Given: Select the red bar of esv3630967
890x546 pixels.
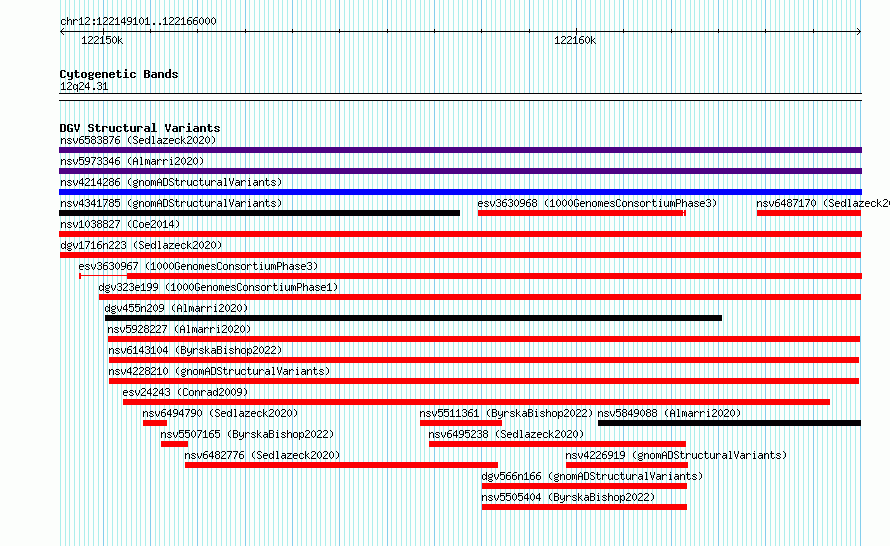Looking at the screenshot, I should coord(471,276).
